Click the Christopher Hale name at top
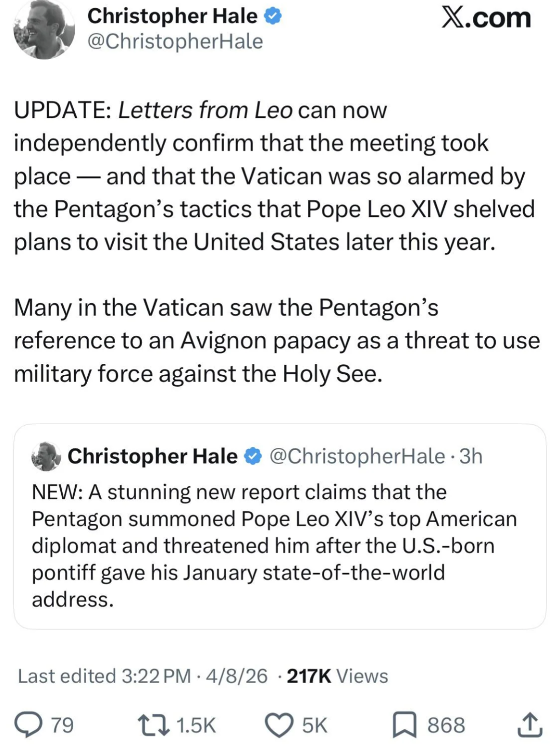The width and height of the screenshot is (560, 749). coord(172,16)
